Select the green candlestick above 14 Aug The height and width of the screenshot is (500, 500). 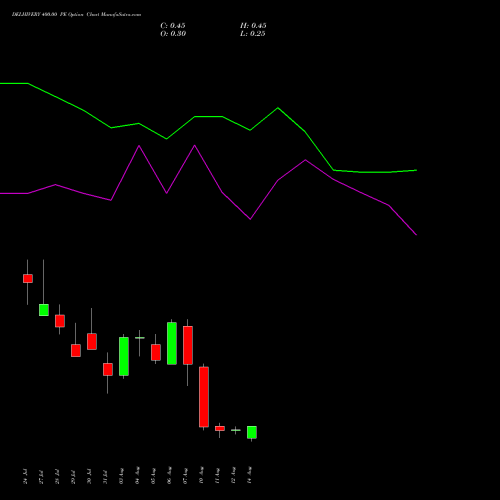[x=252, y=432]
